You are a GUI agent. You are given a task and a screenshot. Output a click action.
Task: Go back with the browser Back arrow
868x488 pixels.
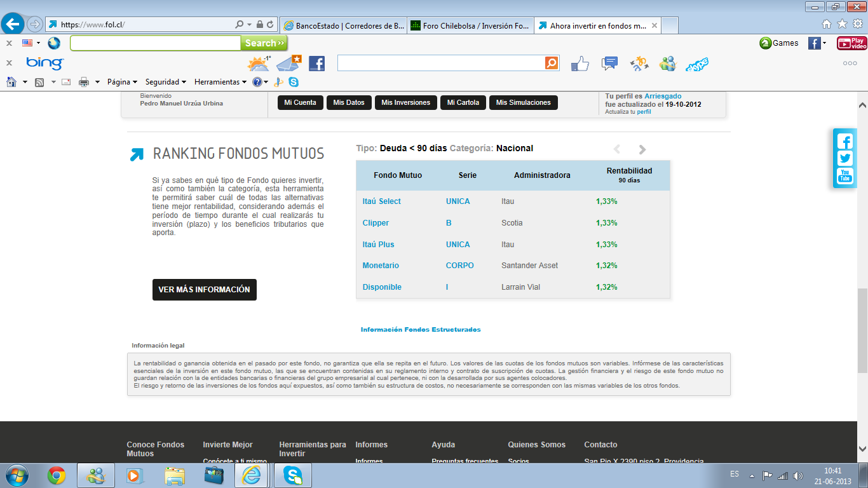[13, 24]
